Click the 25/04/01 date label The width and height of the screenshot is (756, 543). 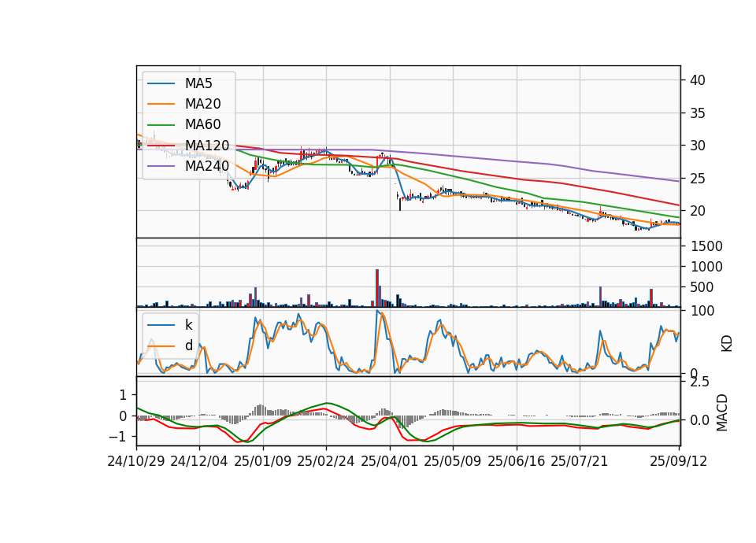pos(389,461)
